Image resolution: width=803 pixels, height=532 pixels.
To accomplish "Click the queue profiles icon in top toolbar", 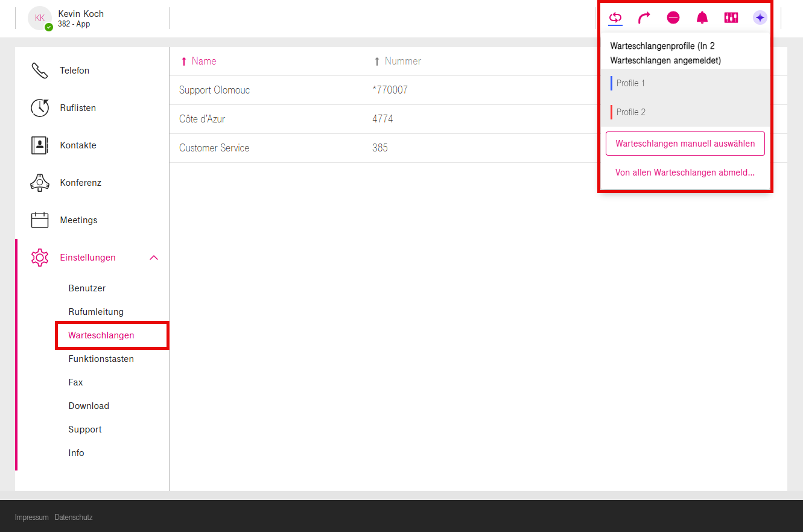I will (x=615, y=18).
